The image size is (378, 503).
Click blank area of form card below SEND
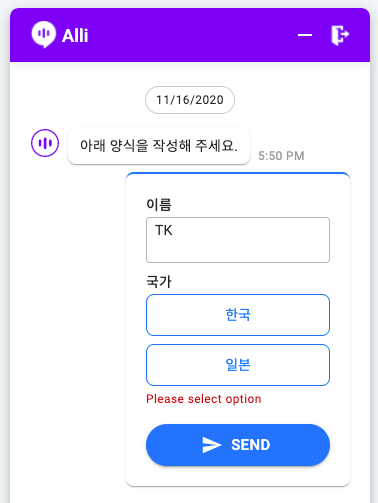238,476
